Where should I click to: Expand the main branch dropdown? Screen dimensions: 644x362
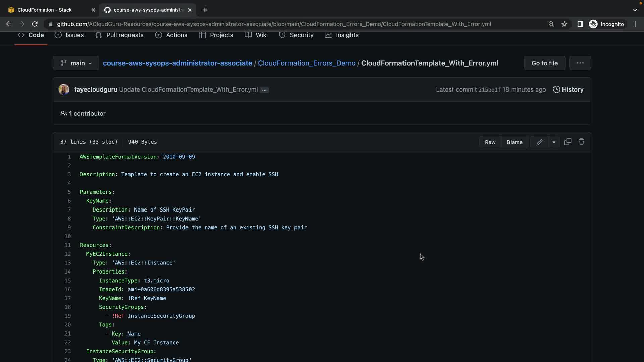pyautogui.click(x=76, y=63)
